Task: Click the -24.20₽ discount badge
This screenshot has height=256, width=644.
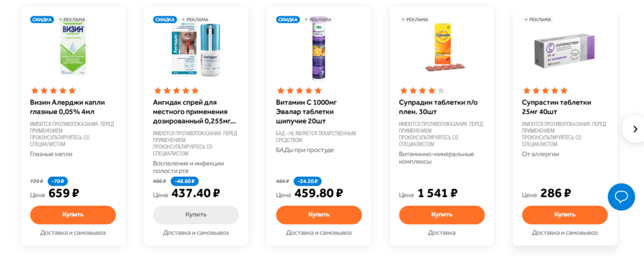Action: 306,181
